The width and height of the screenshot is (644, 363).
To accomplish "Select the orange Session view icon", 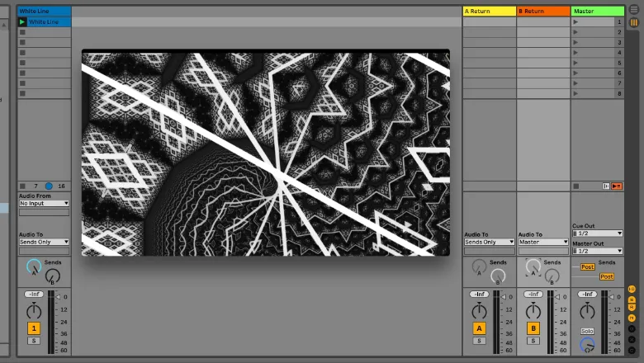I will click(634, 22).
